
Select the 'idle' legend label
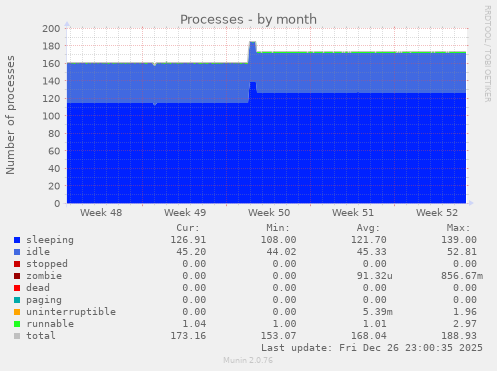point(38,252)
